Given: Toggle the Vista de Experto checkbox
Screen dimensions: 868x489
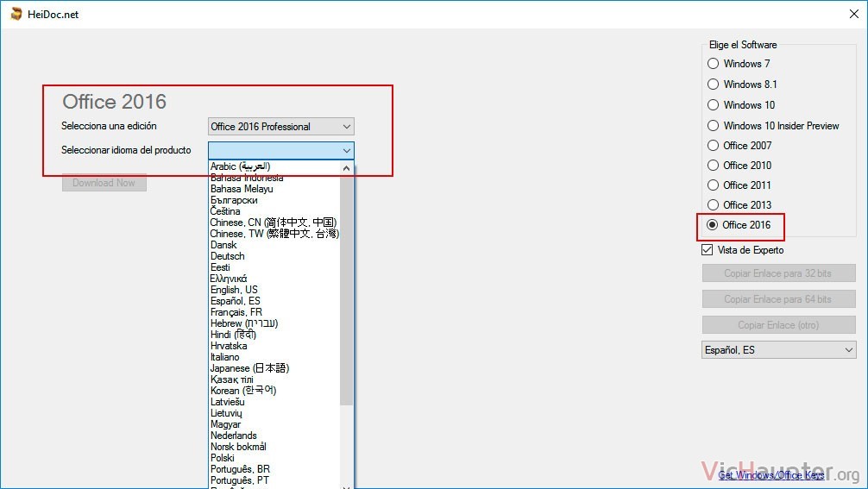Looking at the screenshot, I should [707, 250].
